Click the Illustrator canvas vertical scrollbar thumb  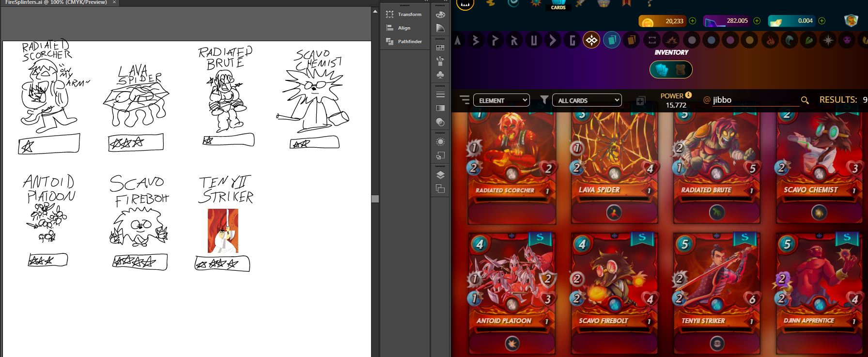375,199
